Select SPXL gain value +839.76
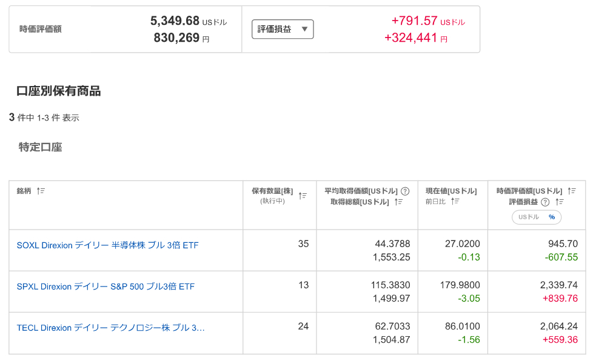The height and width of the screenshot is (364, 593). pos(560,299)
